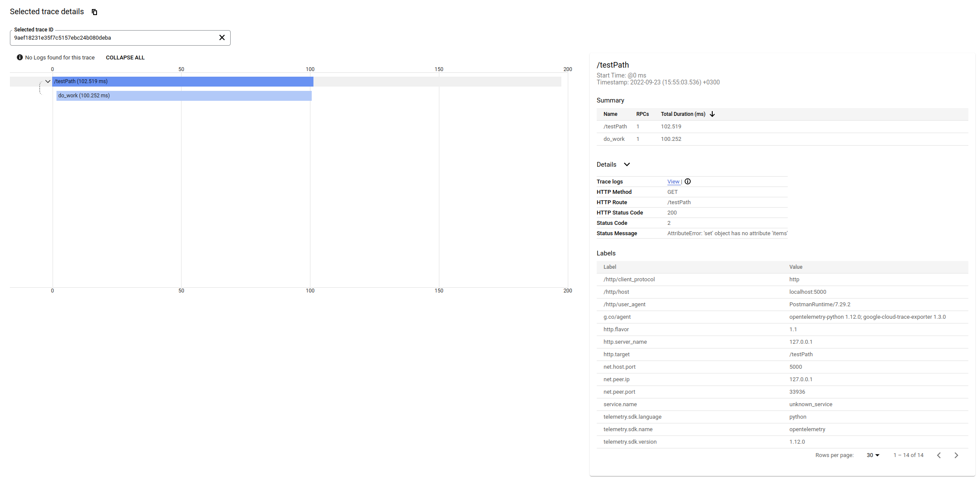Sort by Total Duration using the arrow icon

coord(712,114)
